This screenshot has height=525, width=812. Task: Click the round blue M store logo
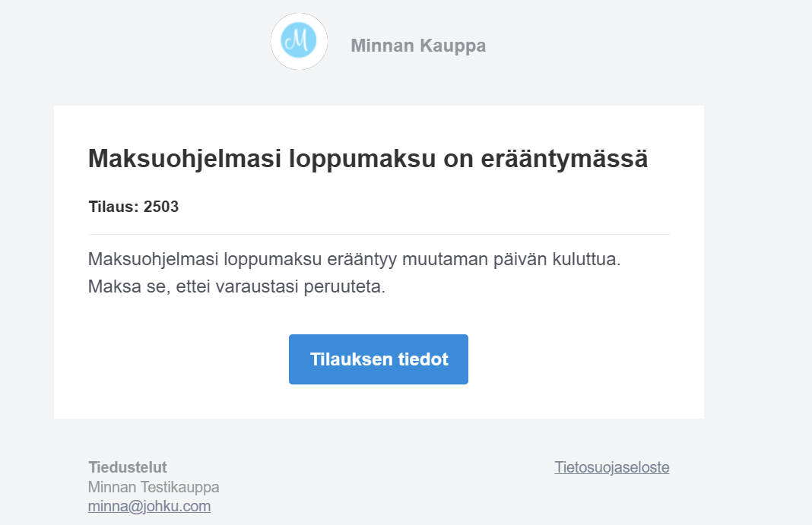click(x=299, y=41)
